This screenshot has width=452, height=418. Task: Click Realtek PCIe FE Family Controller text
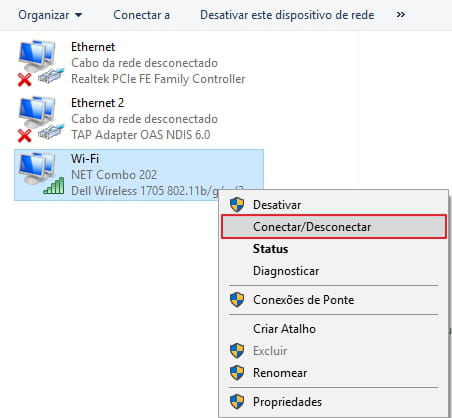pyautogui.click(x=158, y=79)
